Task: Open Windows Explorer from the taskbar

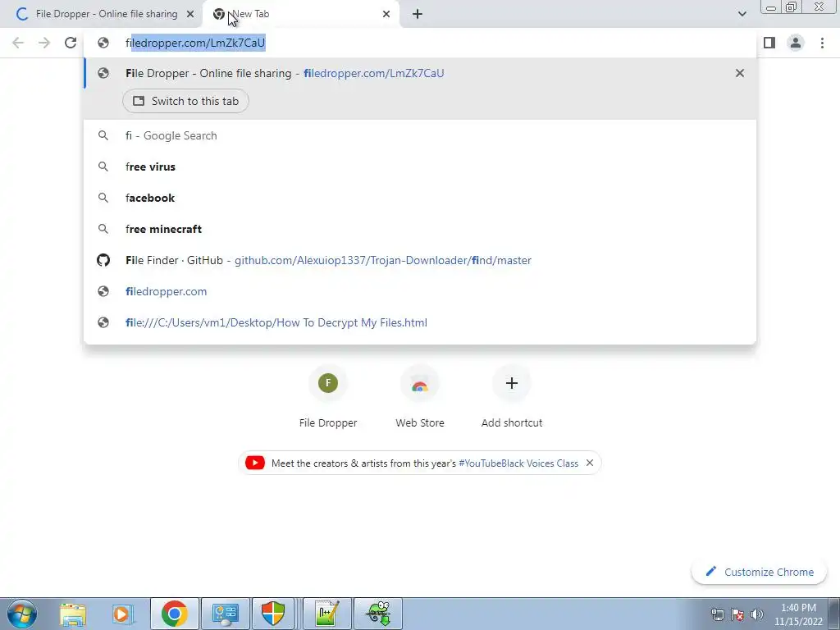Action: [x=73, y=614]
